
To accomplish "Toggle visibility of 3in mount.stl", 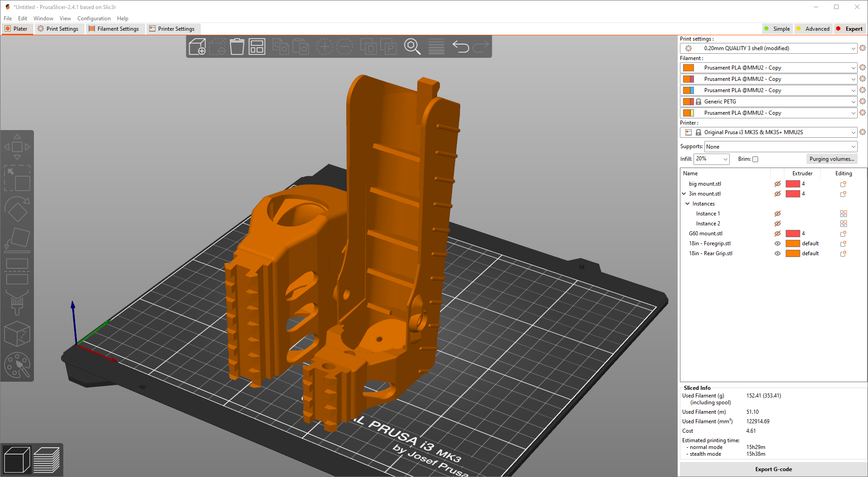I will pyautogui.click(x=778, y=194).
